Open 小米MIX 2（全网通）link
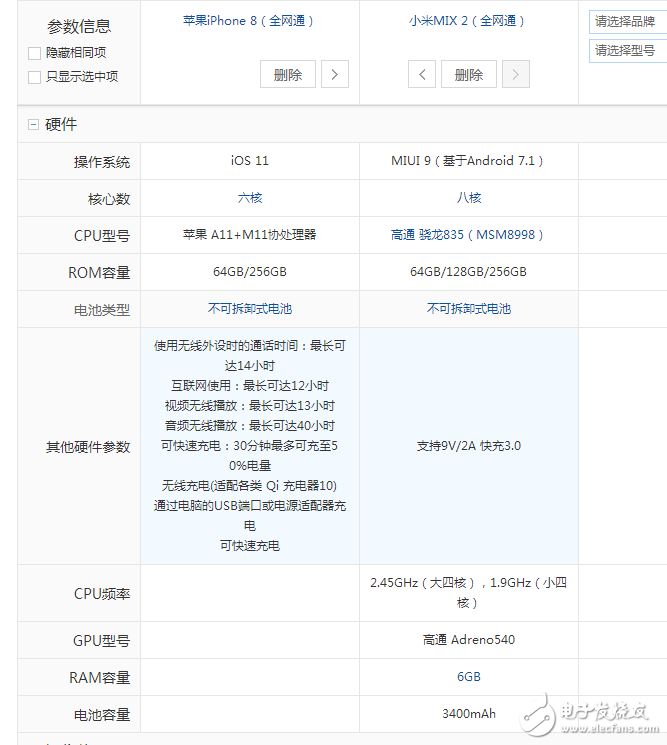 467,21
